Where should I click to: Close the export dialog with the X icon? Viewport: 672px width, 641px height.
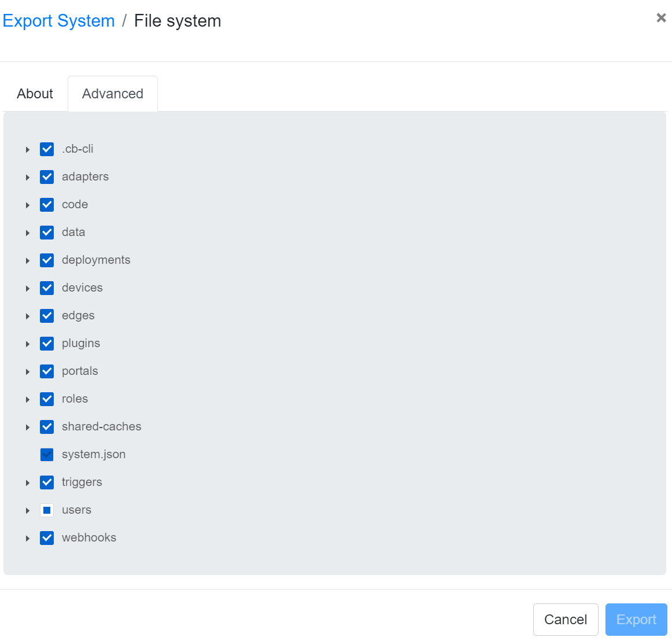[661, 18]
